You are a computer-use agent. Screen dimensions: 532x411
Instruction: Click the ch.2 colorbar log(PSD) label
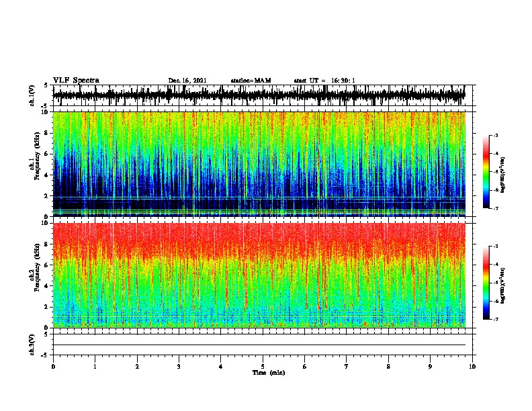click(x=502, y=285)
